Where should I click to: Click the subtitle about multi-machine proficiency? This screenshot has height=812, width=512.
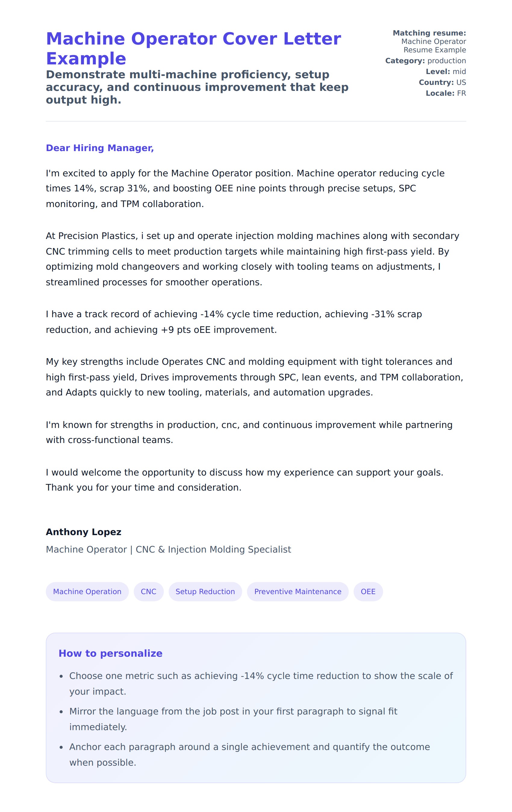click(197, 87)
